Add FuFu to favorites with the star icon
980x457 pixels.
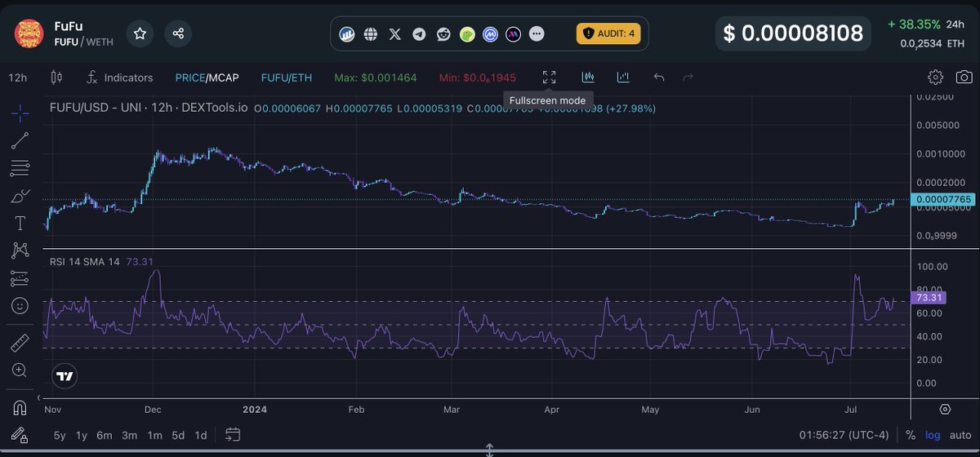(x=140, y=33)
